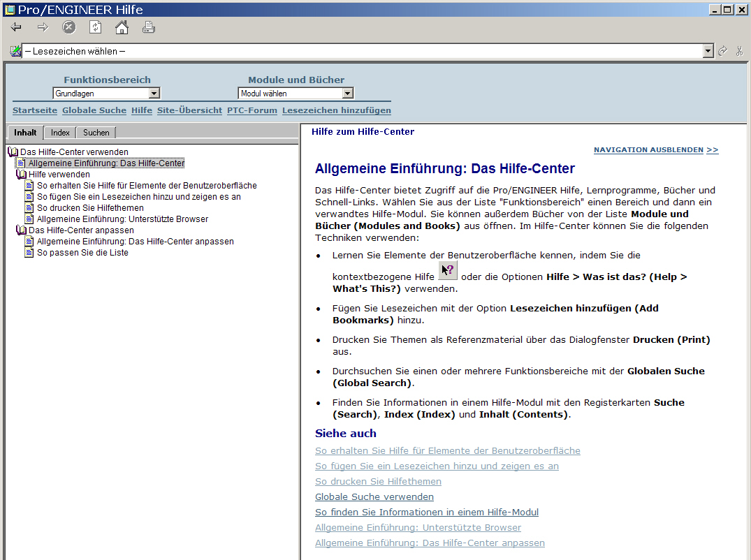Click Lesezeichen hinzufügen link

[x=337, y=110]
